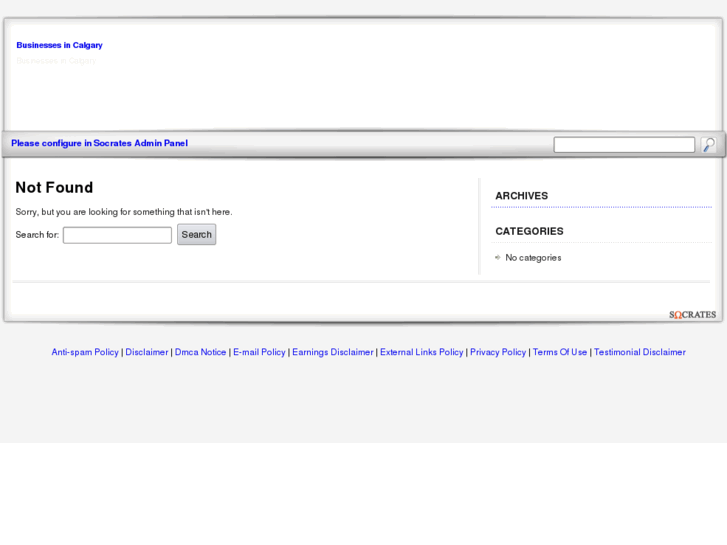Open the Earnings Disclaimer link
Viewport: 727px width, 545px height.
(332, 352)
